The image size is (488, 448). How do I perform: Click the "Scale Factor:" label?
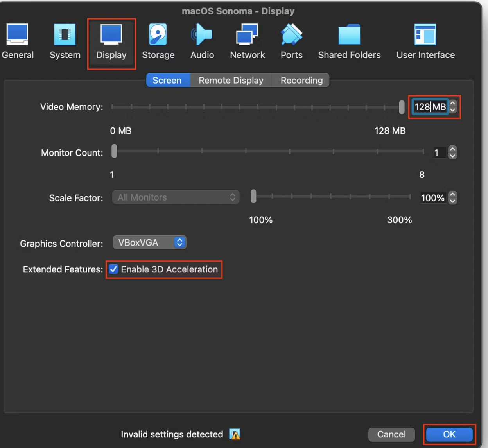point(76,198)
